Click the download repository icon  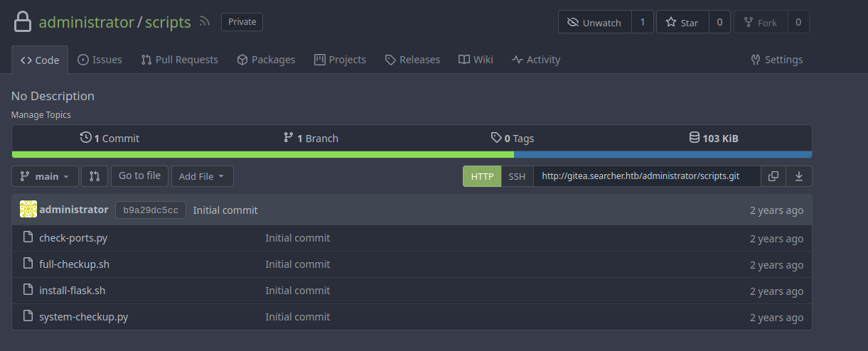799,176
